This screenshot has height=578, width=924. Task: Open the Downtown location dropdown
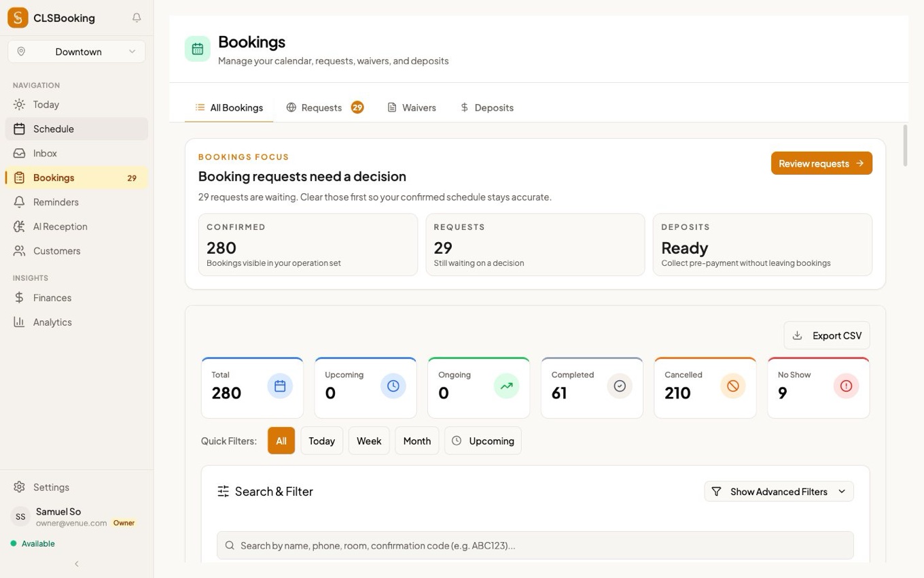[77, 52]
